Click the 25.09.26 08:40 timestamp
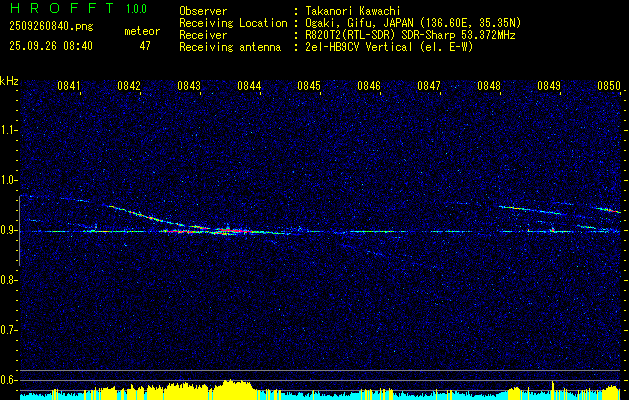The height and width of the screenshot is (400, 629). pos(50,46)
